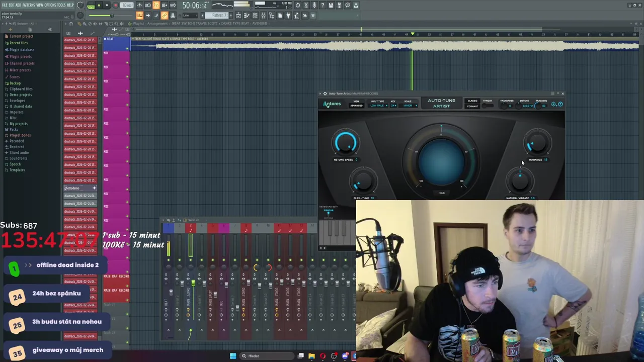The height and width of the screenshot is (362, 644).
Task: Click Auto-Tune help question mark icon
Action: tap(560, 104)
